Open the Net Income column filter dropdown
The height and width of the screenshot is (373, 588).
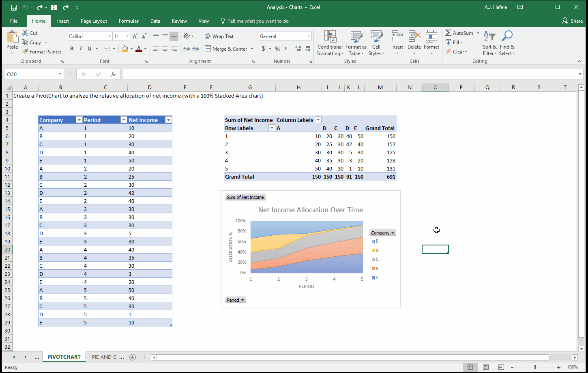[x=168, y=120]
